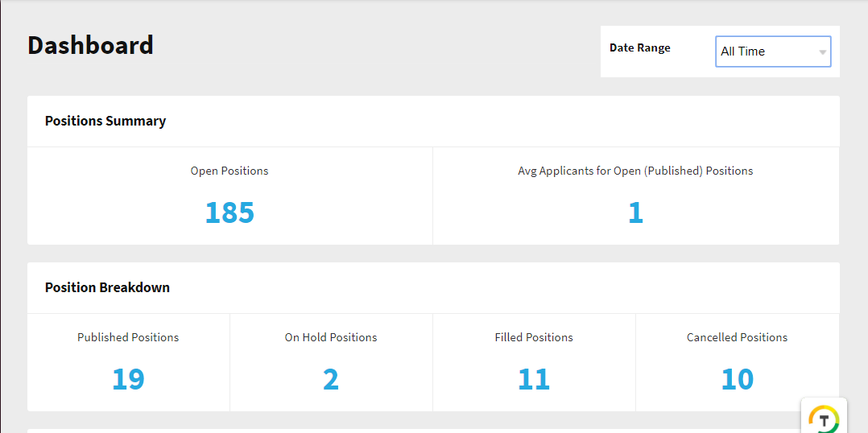Click the Filled Positions label
Viewport: 868px width, 433px height.
click(534, 337)
